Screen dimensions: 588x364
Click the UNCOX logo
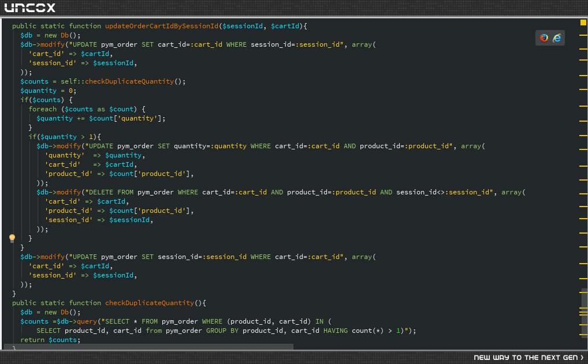29,7
